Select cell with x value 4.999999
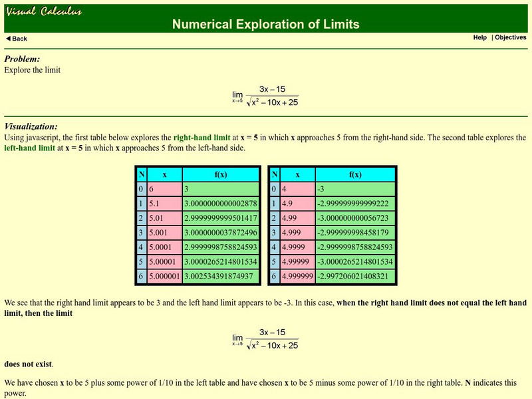The width and height of the screenshot is (532, 399). (297, 277)
